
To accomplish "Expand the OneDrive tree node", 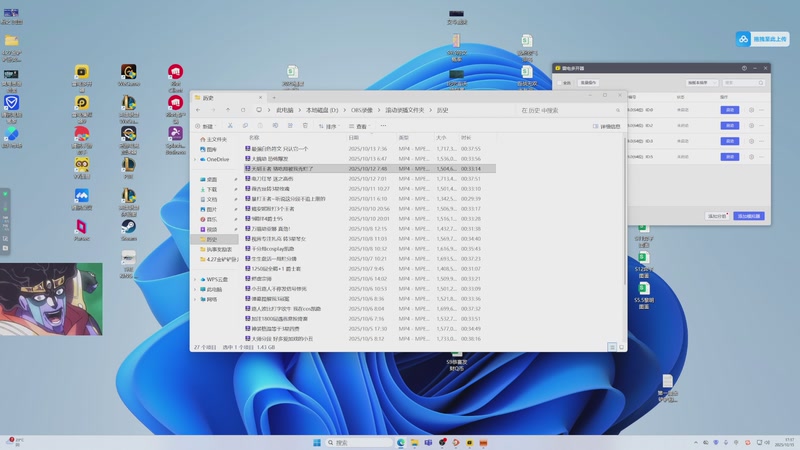I will 196,159.
